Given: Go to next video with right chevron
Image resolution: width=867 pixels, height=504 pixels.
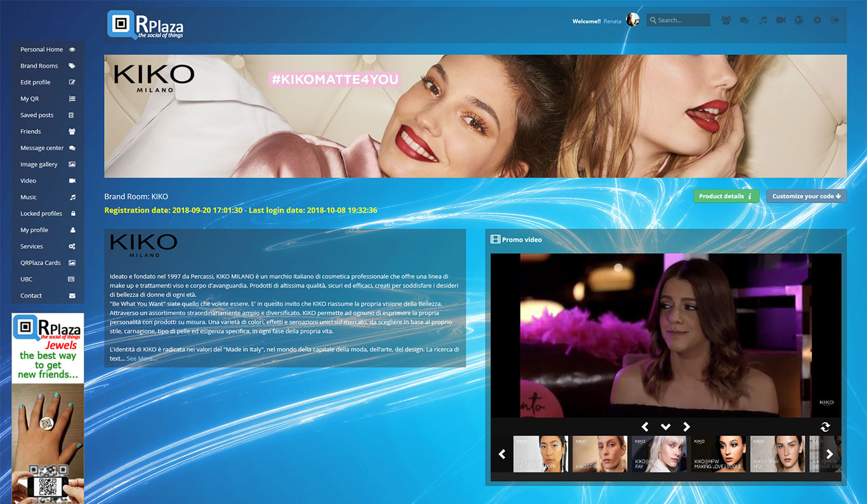Looking at the screenshot, I should click(686, 427).
